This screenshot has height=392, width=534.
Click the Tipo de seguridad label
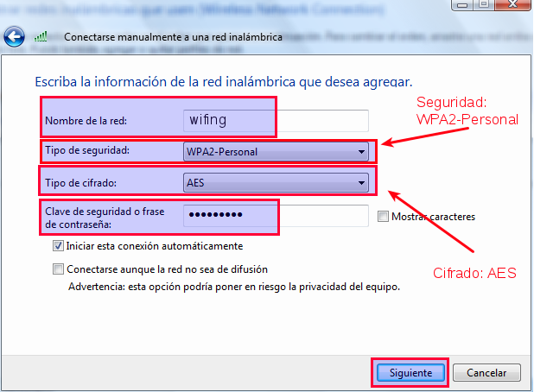coord(86,151)
